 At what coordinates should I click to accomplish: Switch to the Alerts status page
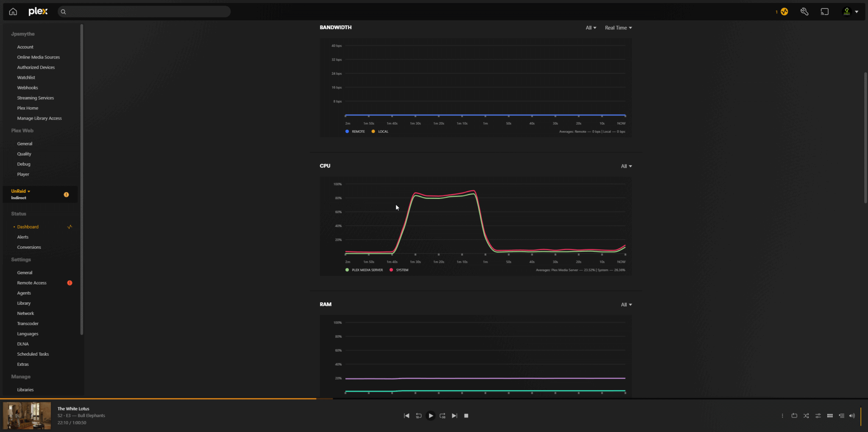[23, 237]
